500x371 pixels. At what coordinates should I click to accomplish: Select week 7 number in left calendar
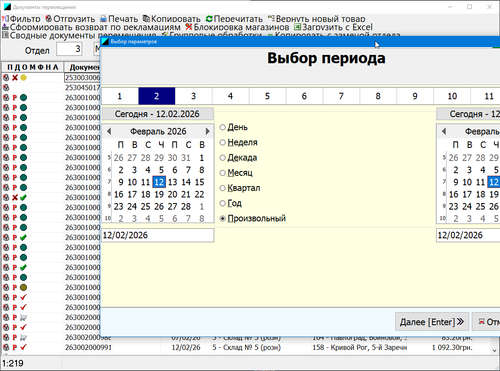click(109, 182)
